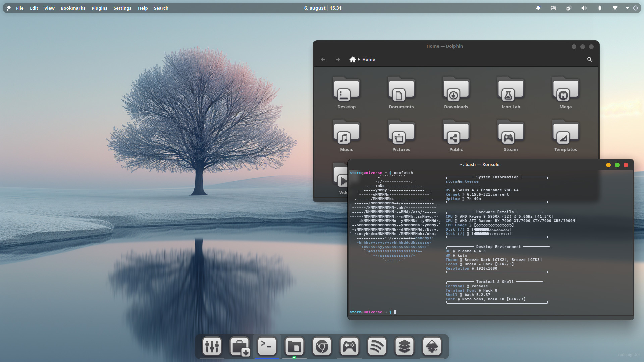The image size is (644, 362).
Task: Switch to the Konsole terminal dock icon
Action: (267, 346)
